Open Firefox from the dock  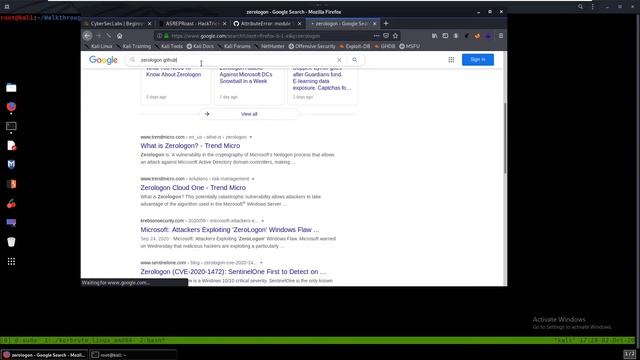[11, 107]
